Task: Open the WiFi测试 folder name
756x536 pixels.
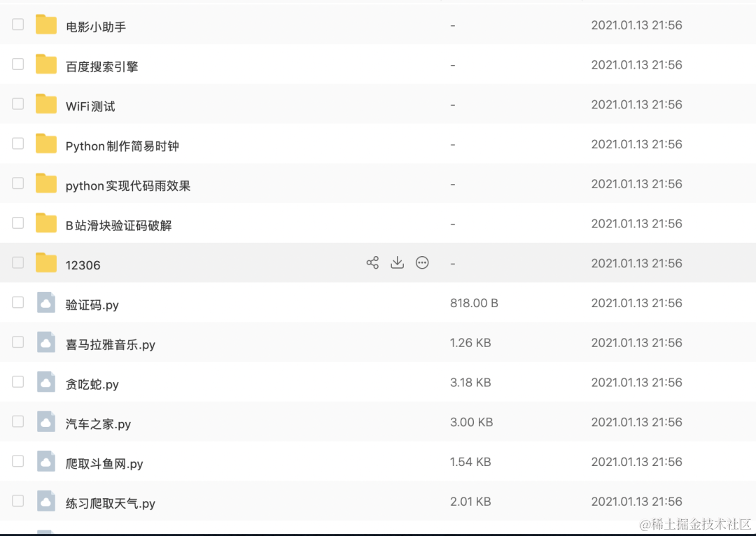Action: 90,106
